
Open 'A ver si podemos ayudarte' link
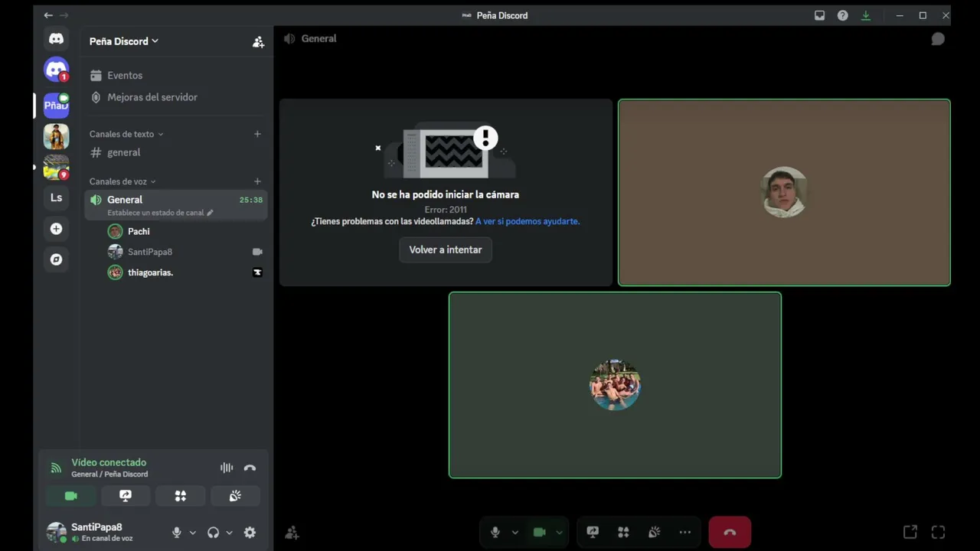pos(528,221)
